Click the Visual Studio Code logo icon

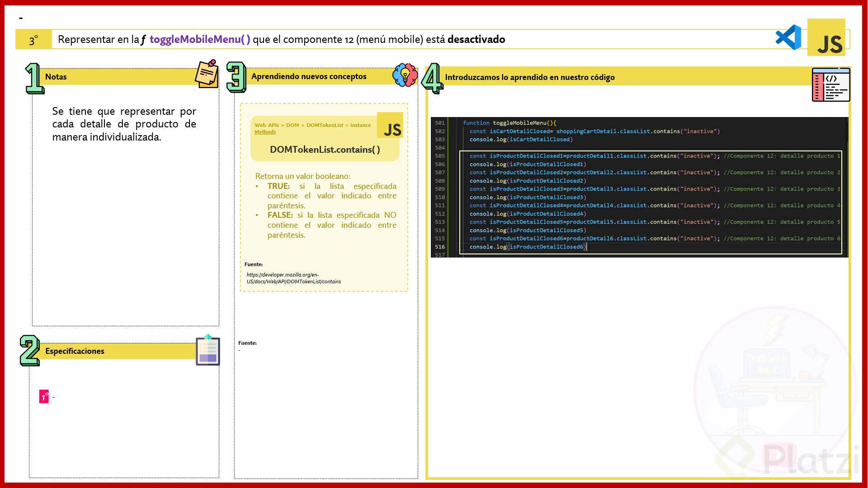[788, 38]
